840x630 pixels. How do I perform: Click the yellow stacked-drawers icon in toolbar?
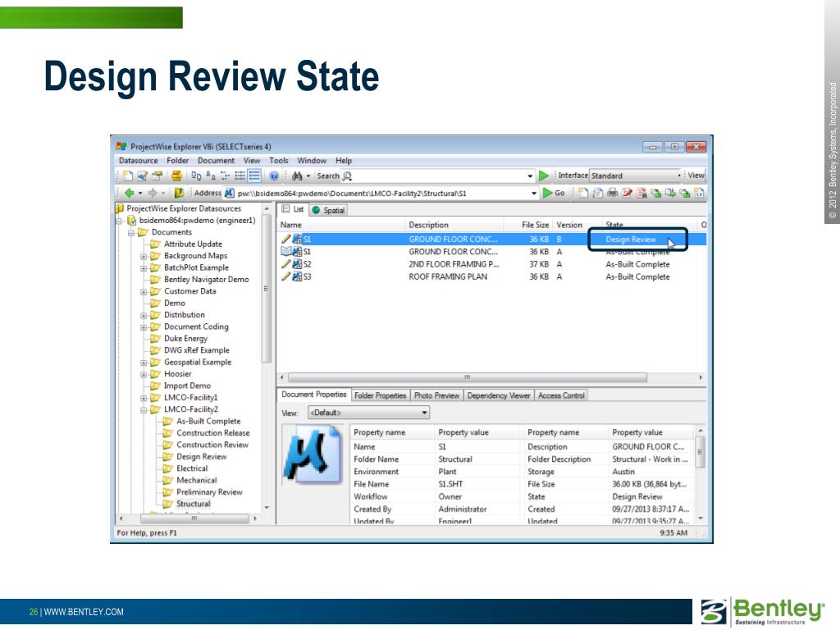(x=176, y=176)
